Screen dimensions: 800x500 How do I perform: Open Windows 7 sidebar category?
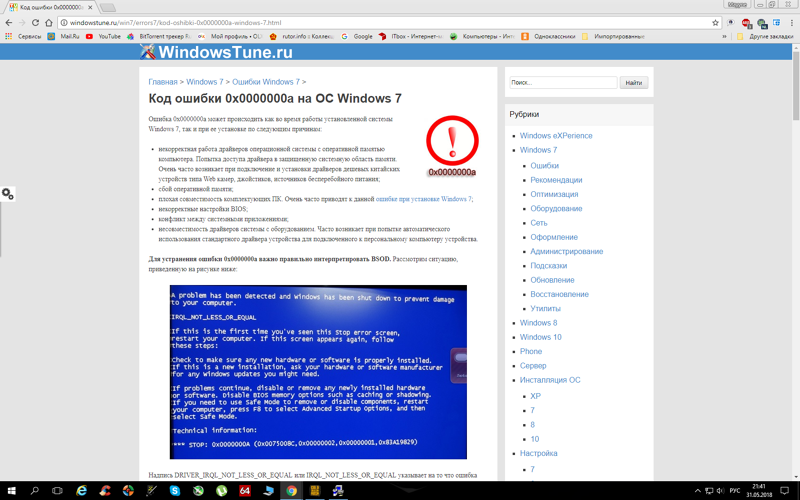click(x=538, y=150)
